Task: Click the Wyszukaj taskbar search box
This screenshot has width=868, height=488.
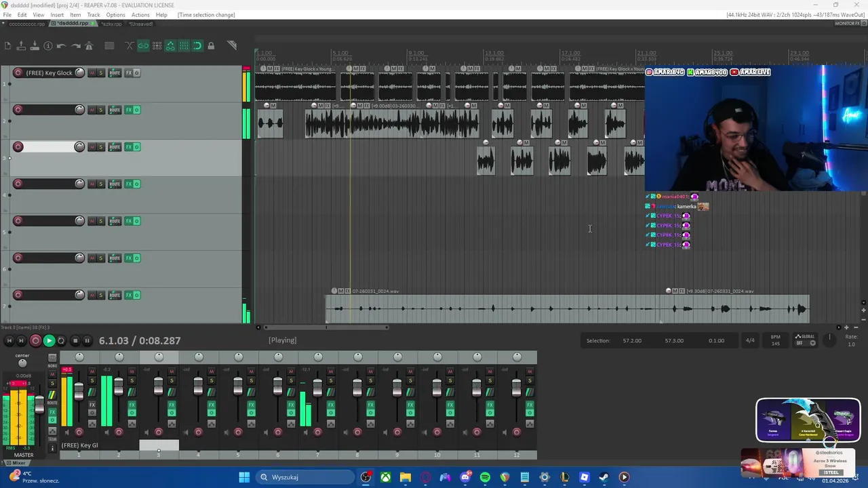Action: [304, 477]
